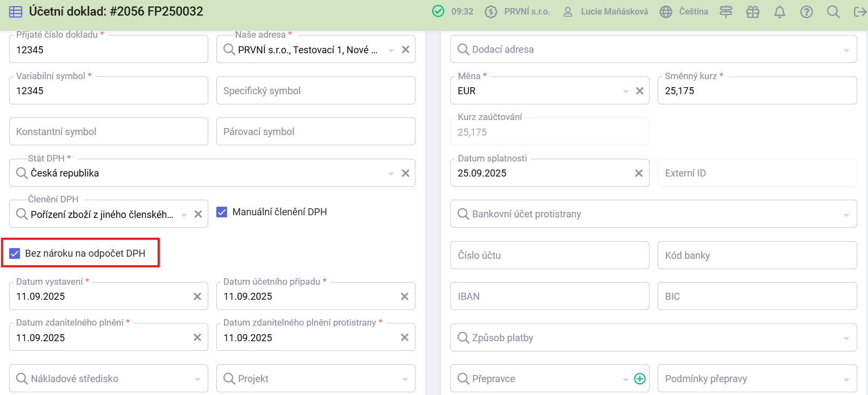The height and width of the screenshot is (395, 868).
Task: Open the Čeština language menu
Action: coord(684,12)
